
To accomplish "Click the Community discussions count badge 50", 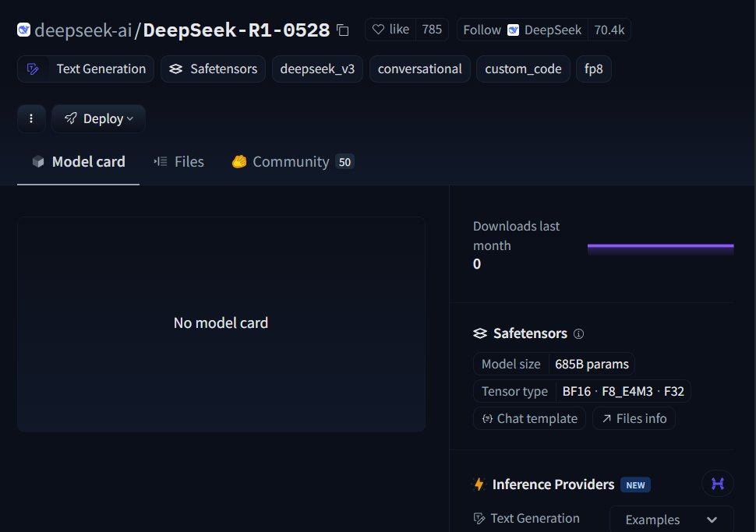I will click(344, 162).
